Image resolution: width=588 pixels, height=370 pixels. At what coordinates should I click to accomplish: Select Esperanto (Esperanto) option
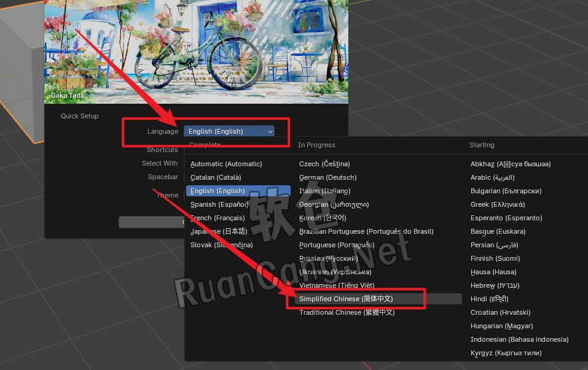click(506, 218)
